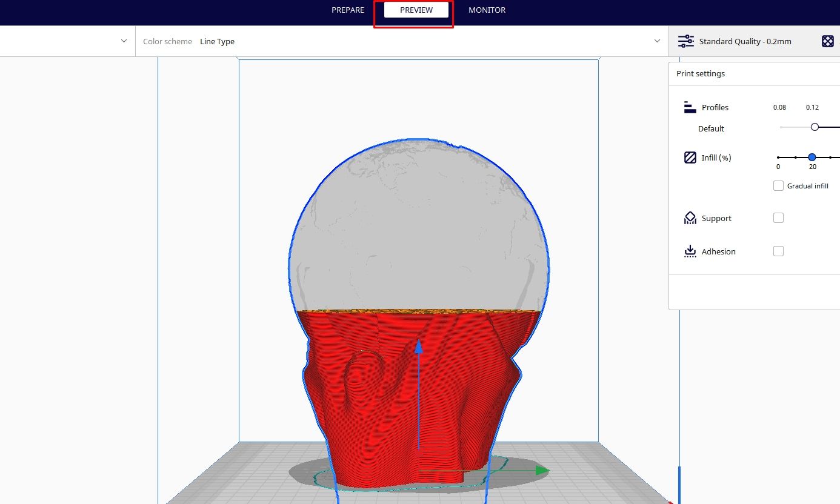This screenshot has width=840, height=504.
Task: Open the Line Type color scheme dropdown
Action: click(x=658, y=41)
